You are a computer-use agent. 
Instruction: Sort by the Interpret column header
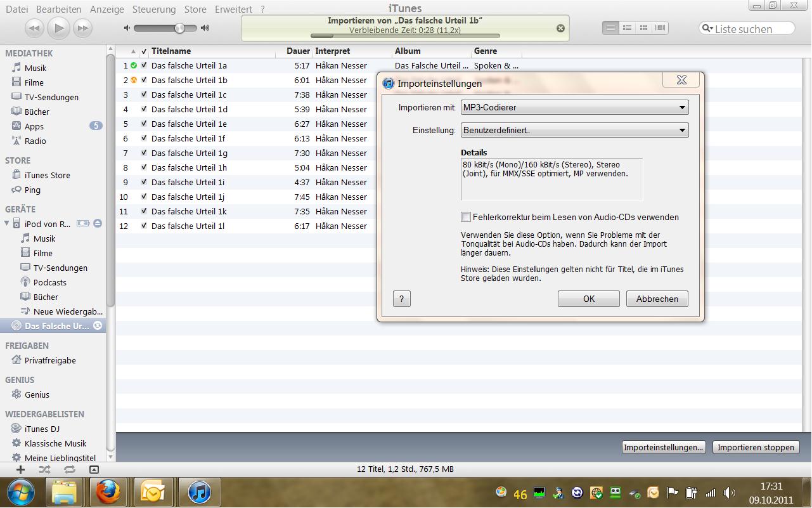352,51
